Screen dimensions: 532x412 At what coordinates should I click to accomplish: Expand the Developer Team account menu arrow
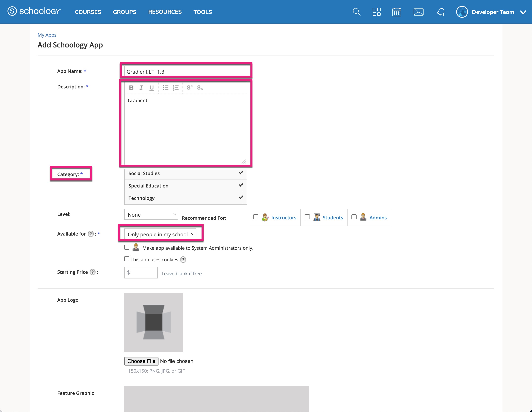click(523, 12)
